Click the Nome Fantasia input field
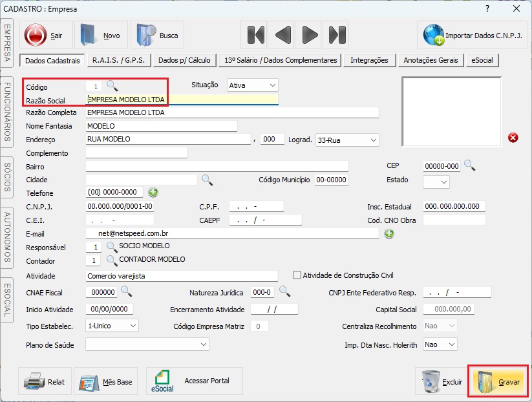 point(161,126)
